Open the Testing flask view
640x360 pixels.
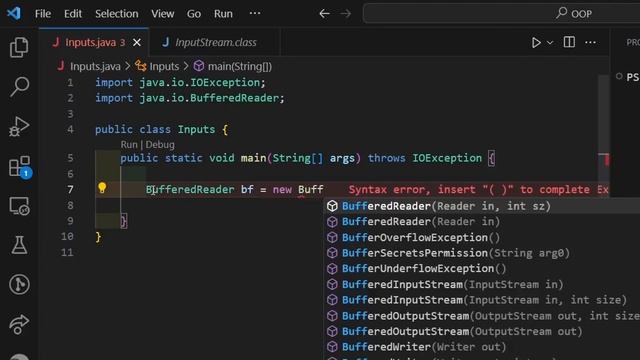coord(19,245)
